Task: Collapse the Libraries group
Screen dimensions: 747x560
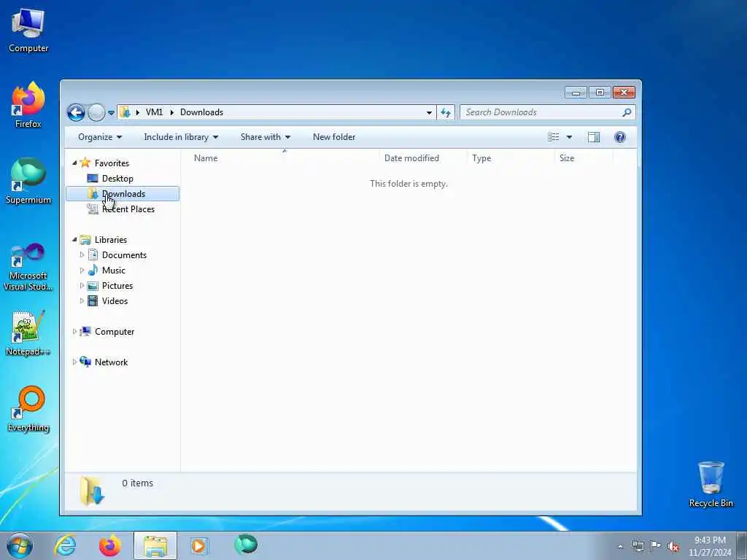Action: (74, 239)
